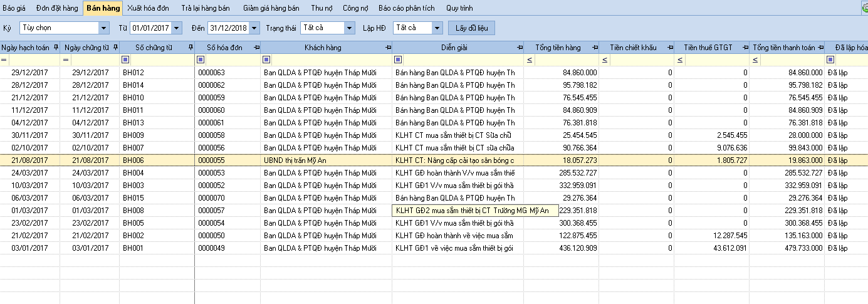Open ≤ filter operator for Tổng tiền hàng
The height and width of the screenshot is (304, 868).
click(530, 60)
